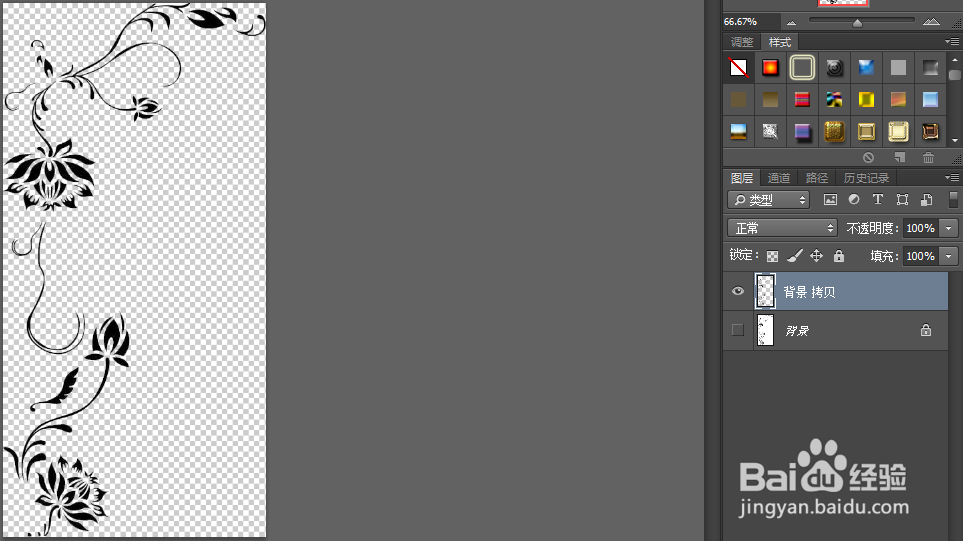The image size is (963, 541).
Task: Click the 背景 layer lock icon
Action: pyautogui.click(x=926, y=330)
